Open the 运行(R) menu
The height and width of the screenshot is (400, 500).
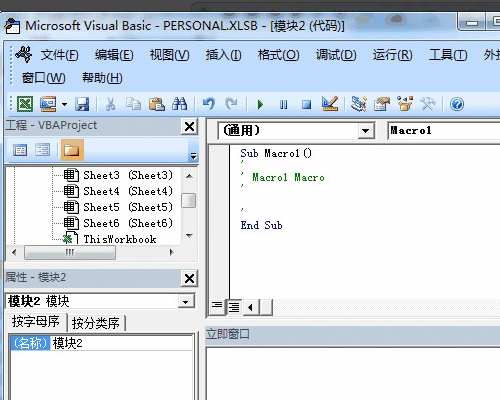(x=392, y=55)
